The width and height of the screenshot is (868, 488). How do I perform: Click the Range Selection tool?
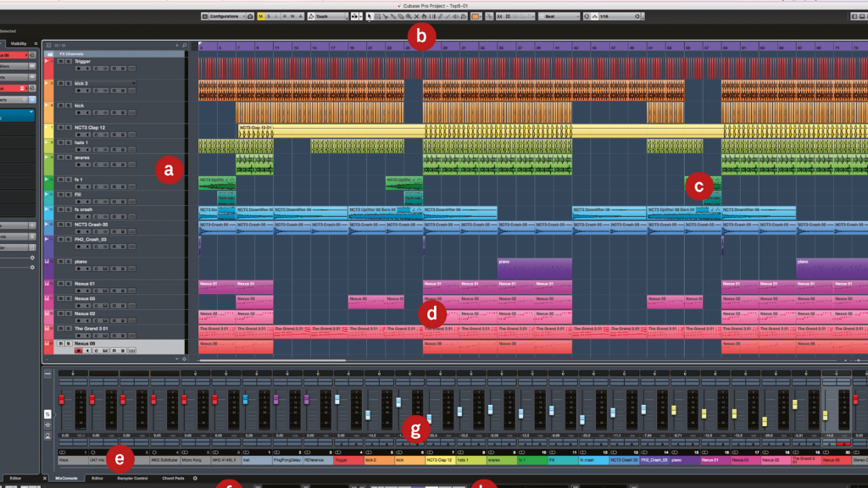point(377,16)
